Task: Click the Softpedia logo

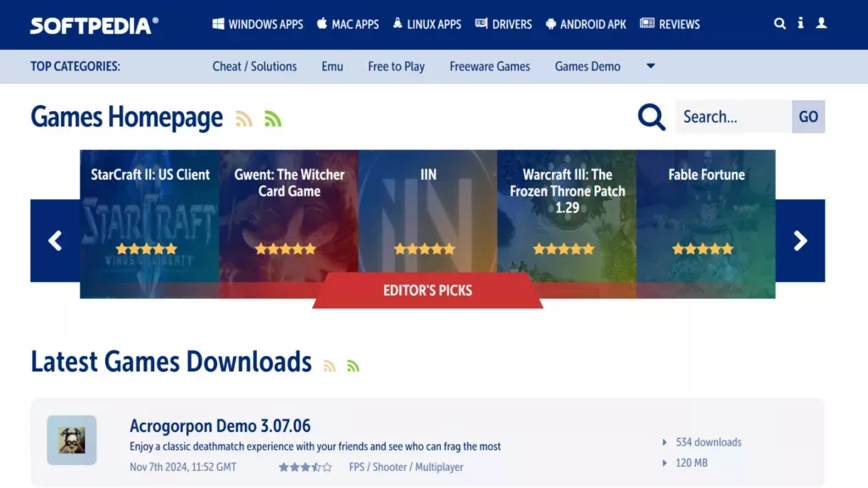Action: pyautogui.click(x=94, y=25)
